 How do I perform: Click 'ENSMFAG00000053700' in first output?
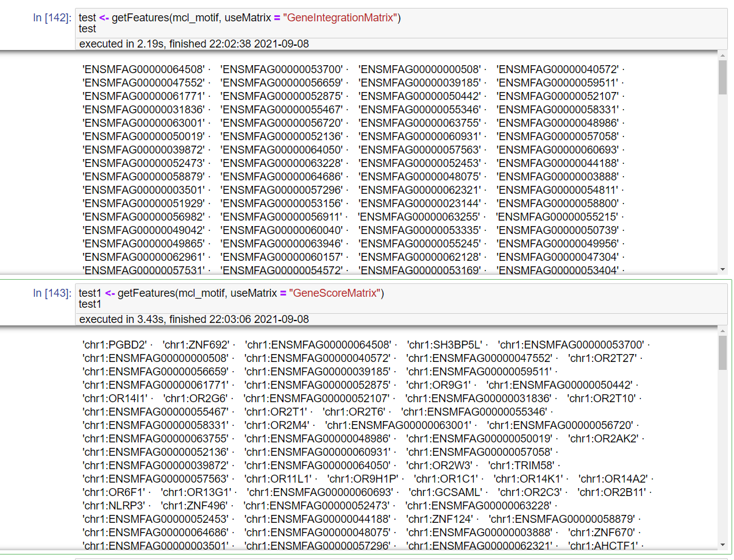click(x=282, y=69)
